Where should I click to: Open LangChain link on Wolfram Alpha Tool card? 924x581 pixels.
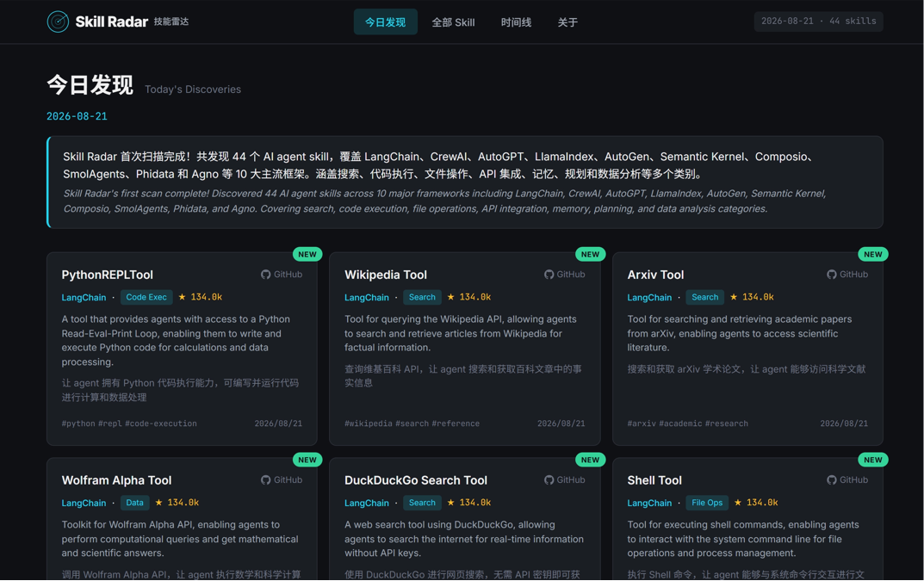84,504
